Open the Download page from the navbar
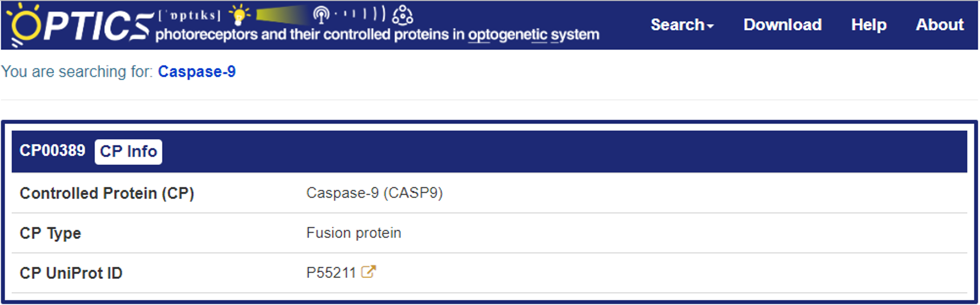The height and width of the screenshot is (305, 980). pos(783,25)
